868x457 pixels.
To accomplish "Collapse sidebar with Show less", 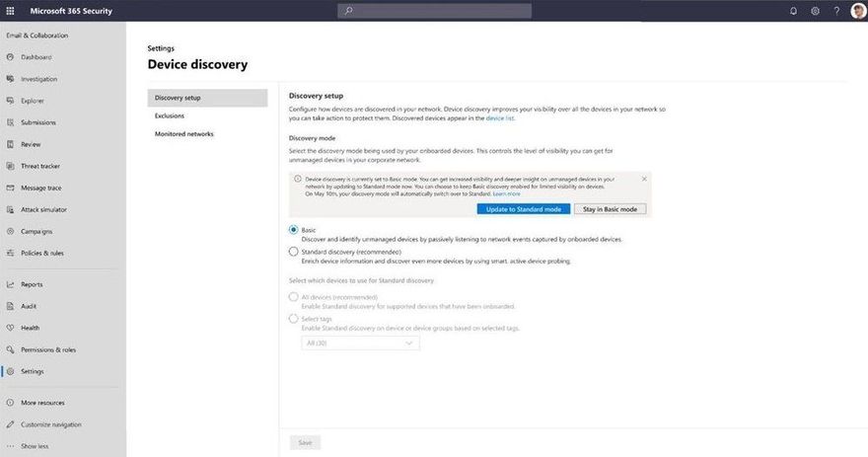I will coord(35,446).
